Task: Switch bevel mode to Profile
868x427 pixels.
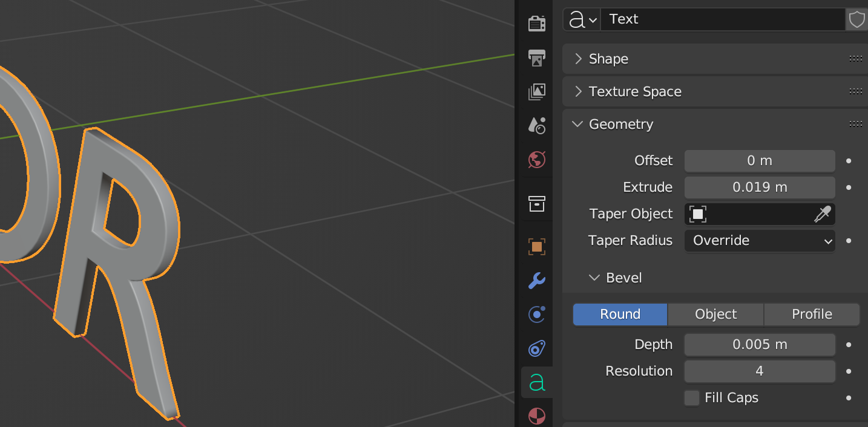Action: (812, 315)
